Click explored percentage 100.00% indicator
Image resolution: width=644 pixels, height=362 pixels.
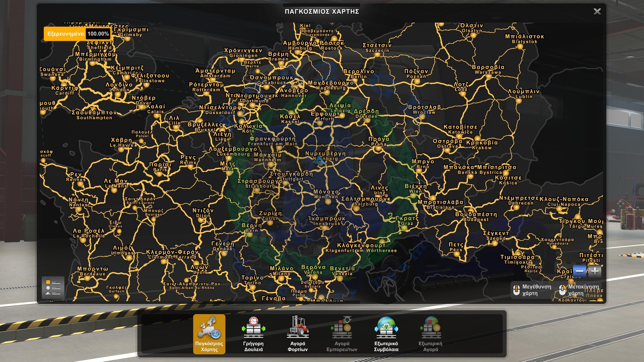tap(98, 34)
